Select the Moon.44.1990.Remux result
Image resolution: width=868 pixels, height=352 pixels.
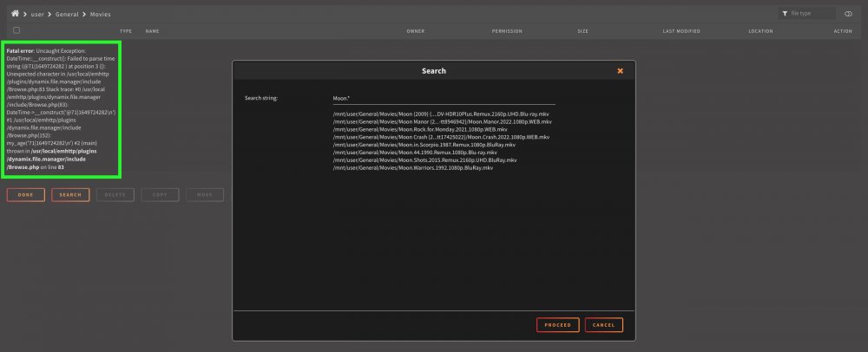(415, 153)
